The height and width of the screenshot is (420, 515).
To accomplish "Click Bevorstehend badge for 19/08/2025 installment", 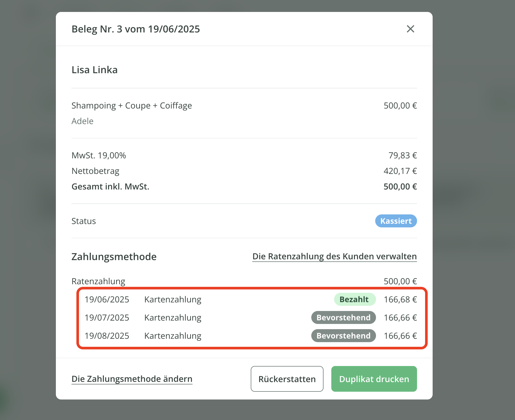I will [343, 336].
